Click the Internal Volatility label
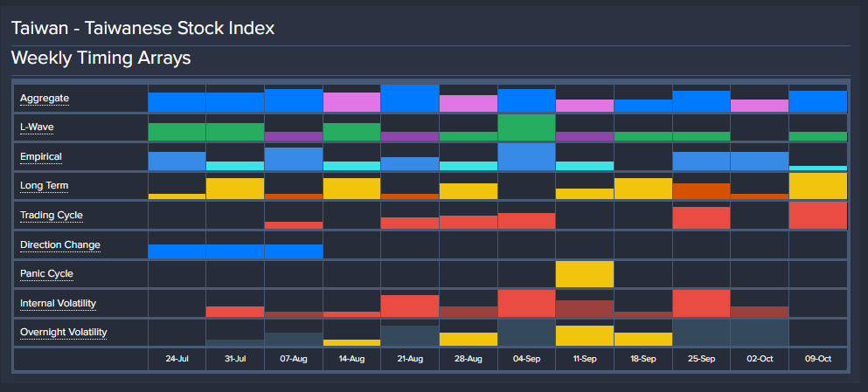The width and height of the screenshot is (868, 392). 58,304
